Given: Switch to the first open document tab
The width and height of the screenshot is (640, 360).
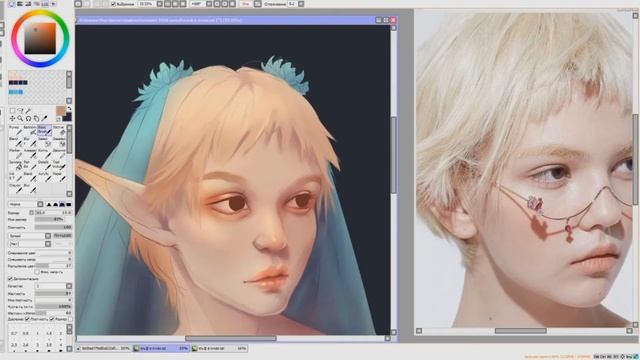Looking at the screenshot, I should 104,349.
